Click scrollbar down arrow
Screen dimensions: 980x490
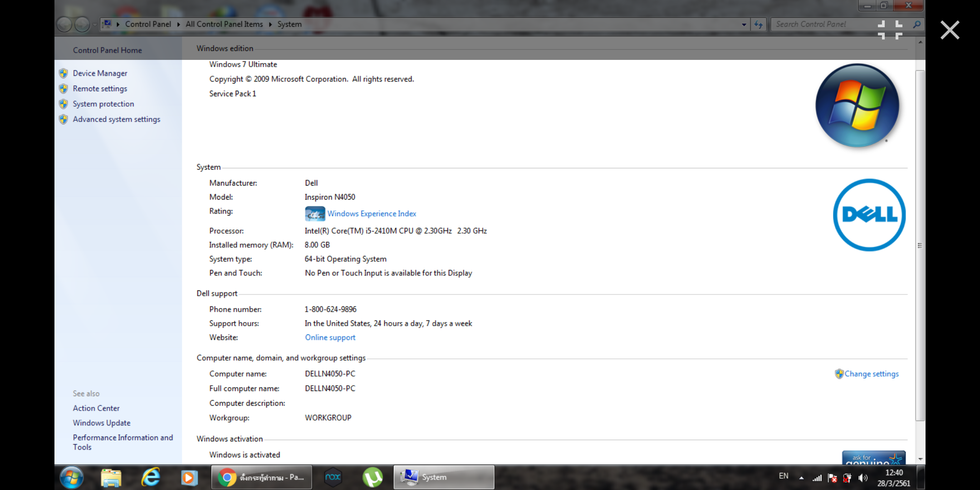[x=920, y=459]
